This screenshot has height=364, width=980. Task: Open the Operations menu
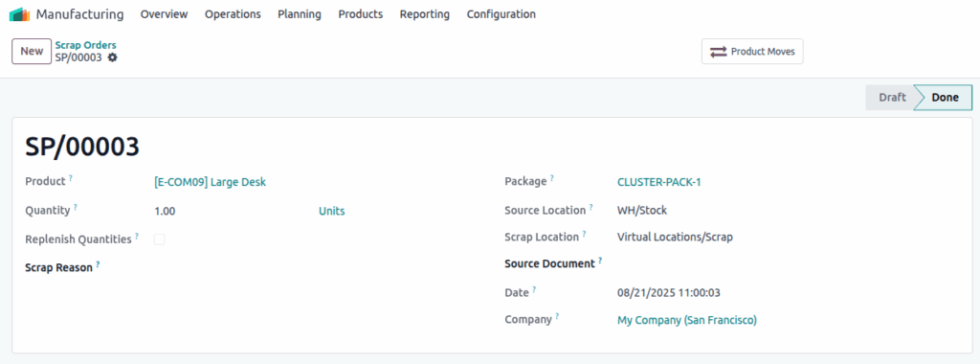click(x=234, y=13)
